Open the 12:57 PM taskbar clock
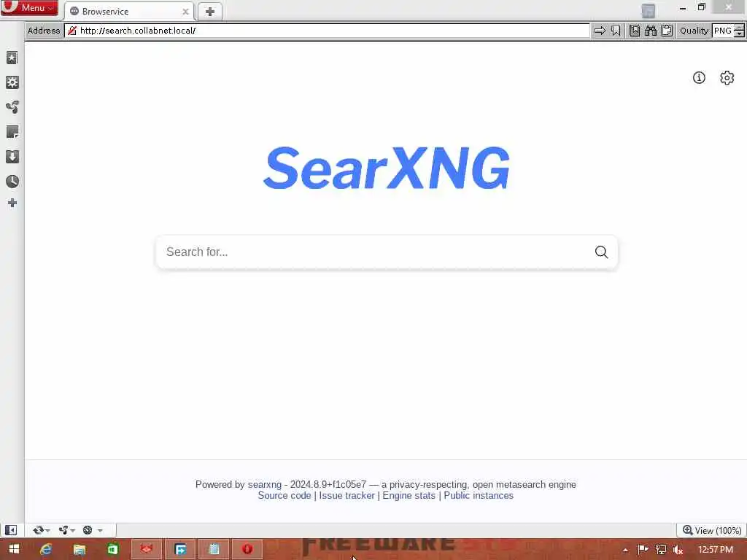 (x=715, y=550)
